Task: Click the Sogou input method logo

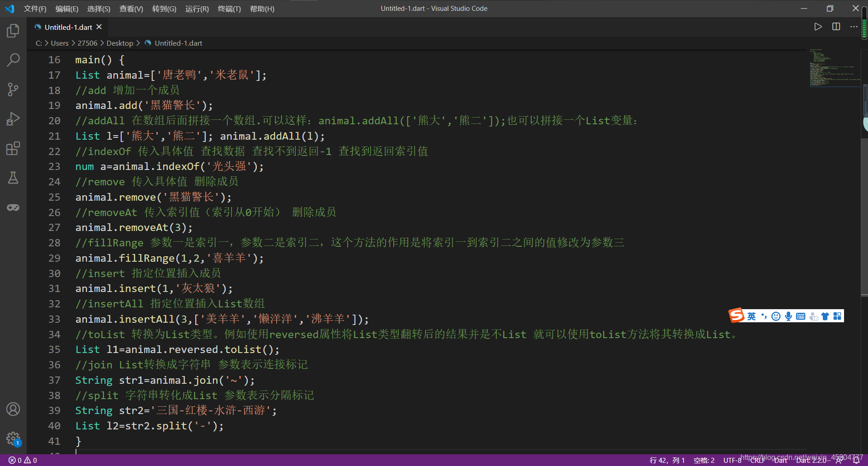Action: tap(736, 315)
